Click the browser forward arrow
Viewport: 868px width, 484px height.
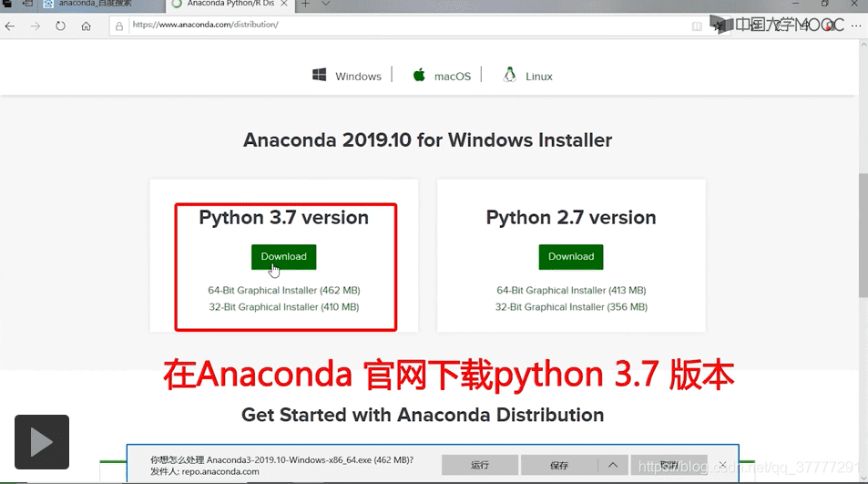coord(36,26)
